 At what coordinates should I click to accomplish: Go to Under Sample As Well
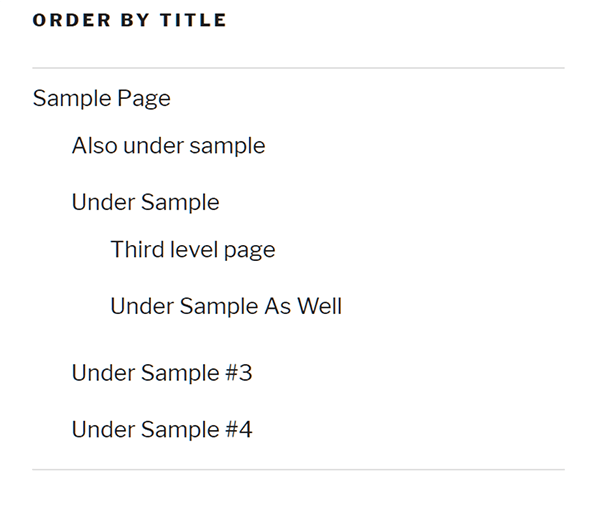click(226, 306)
